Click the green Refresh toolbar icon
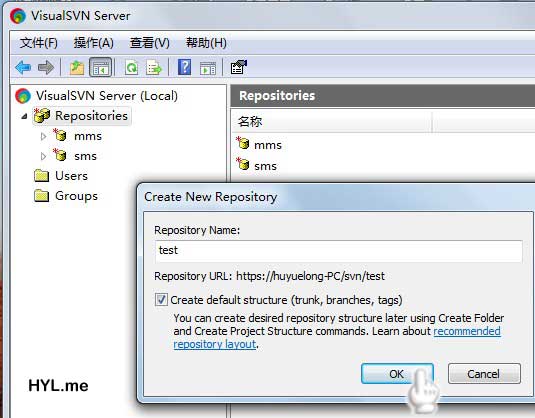The width and height of the screenshot is (535, 418). (x=131, y=67)
